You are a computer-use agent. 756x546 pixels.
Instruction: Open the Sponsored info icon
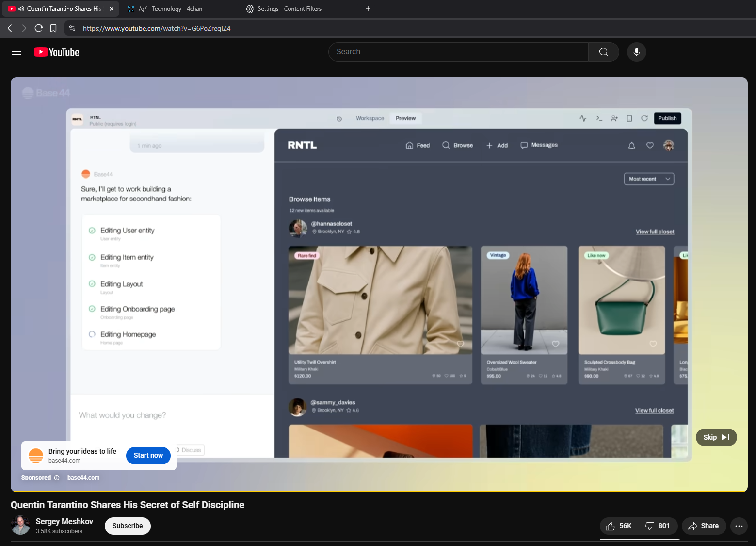coord(57,478)
